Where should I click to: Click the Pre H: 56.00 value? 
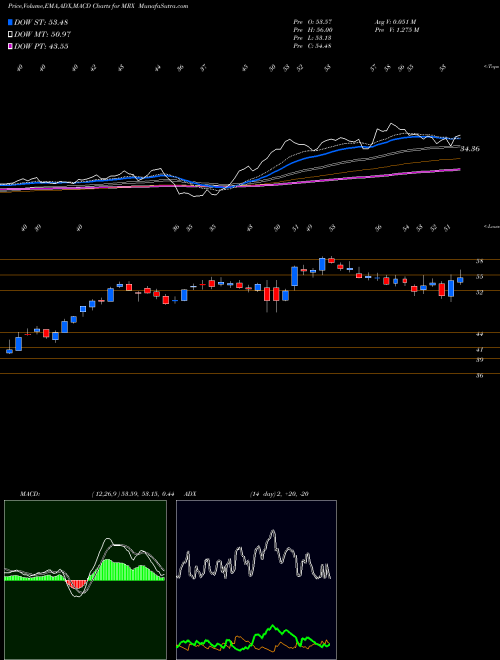click(x=313, y=29)
